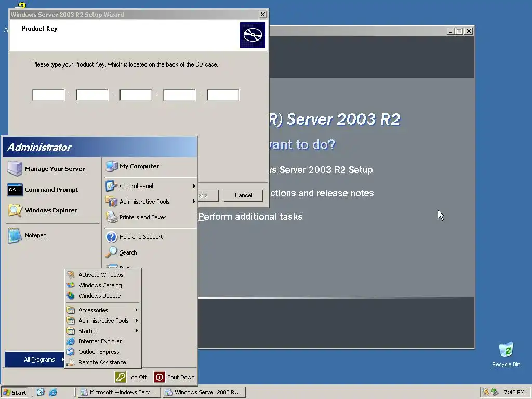
Task: Click Show Desktop quick launch icon
Action: 41,393
